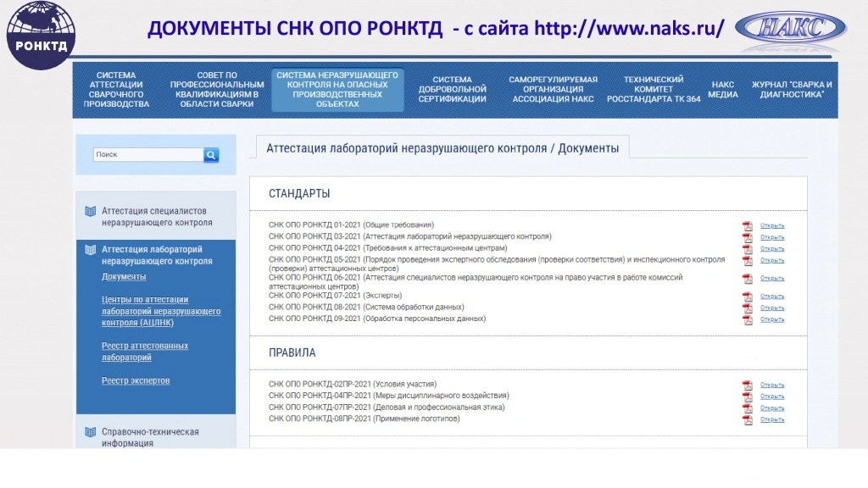Click the ПРАВИЛА section heading

(x=292, y=353)
